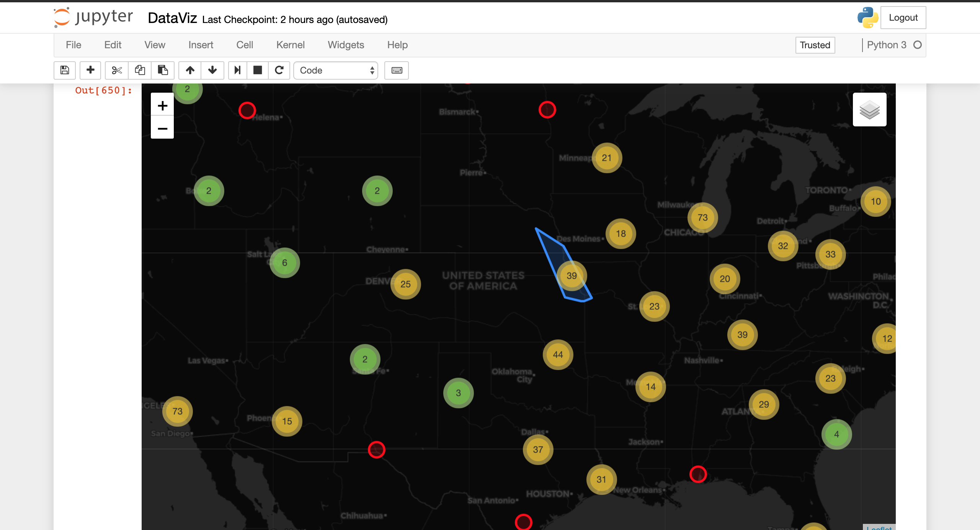Insert a cell below with plus icon
The image size is (980, 530).
pos(90,70)
